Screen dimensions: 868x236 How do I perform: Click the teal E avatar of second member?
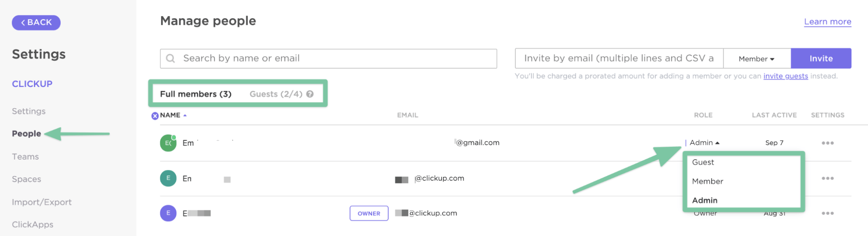(x=168, y=178)
